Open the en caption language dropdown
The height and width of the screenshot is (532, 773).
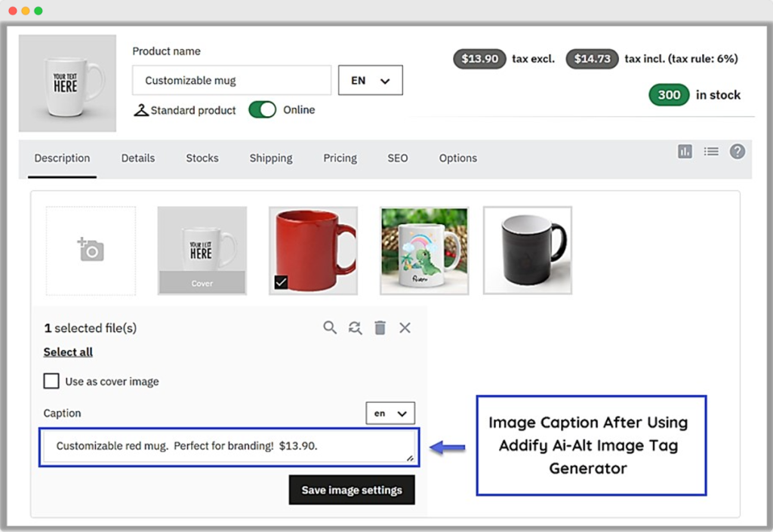(x=390, y=413)
